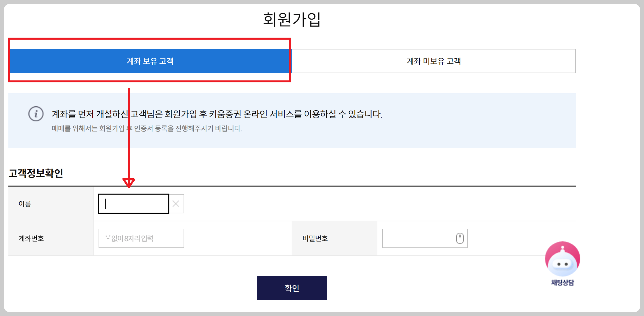This screenshot has height=316, width=644.
Task: Select the 계좌 보유 고객 tab
Action: click(150, 61)
